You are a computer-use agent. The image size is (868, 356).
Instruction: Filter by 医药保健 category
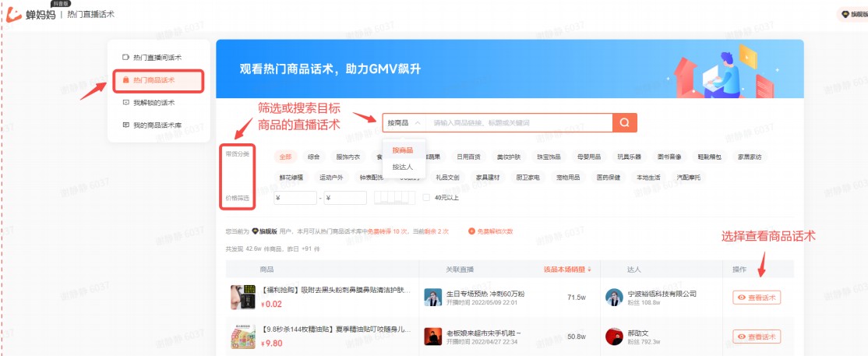[x=609, y=178]
